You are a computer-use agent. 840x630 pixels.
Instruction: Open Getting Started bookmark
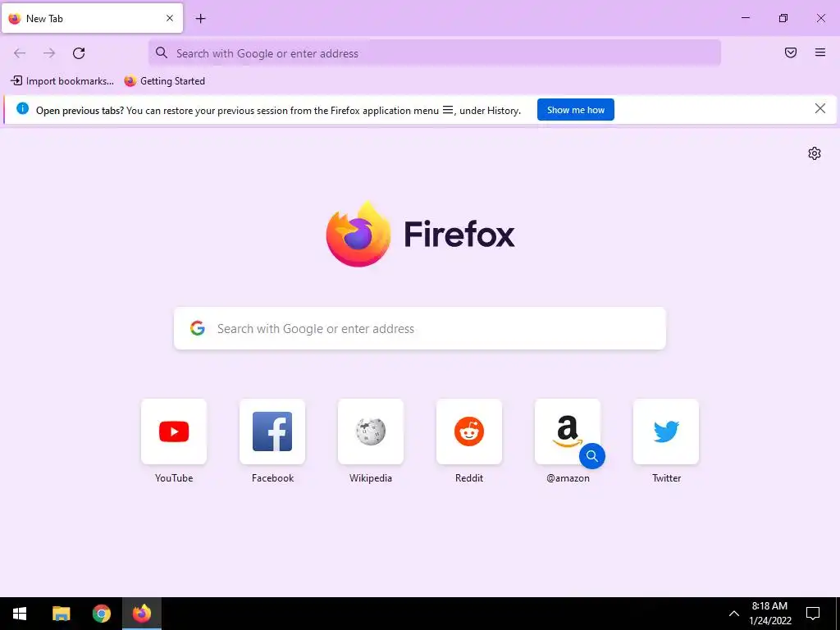(164, 81)
